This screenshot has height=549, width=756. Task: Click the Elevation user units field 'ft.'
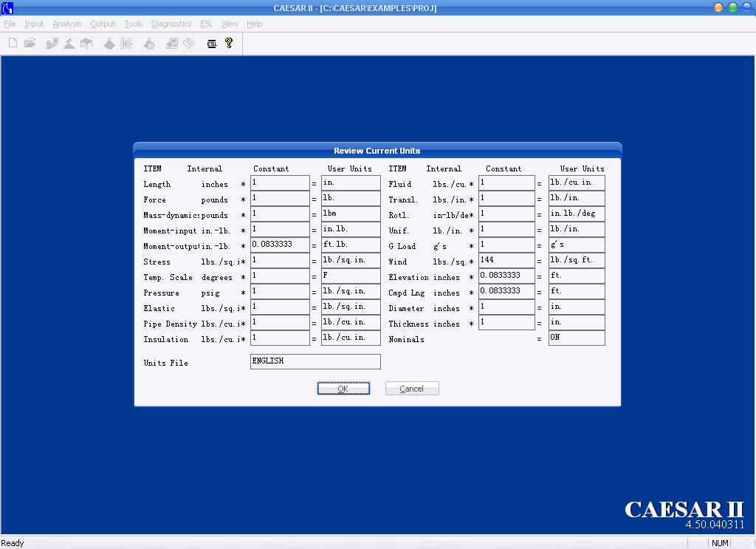coord(577,276)
